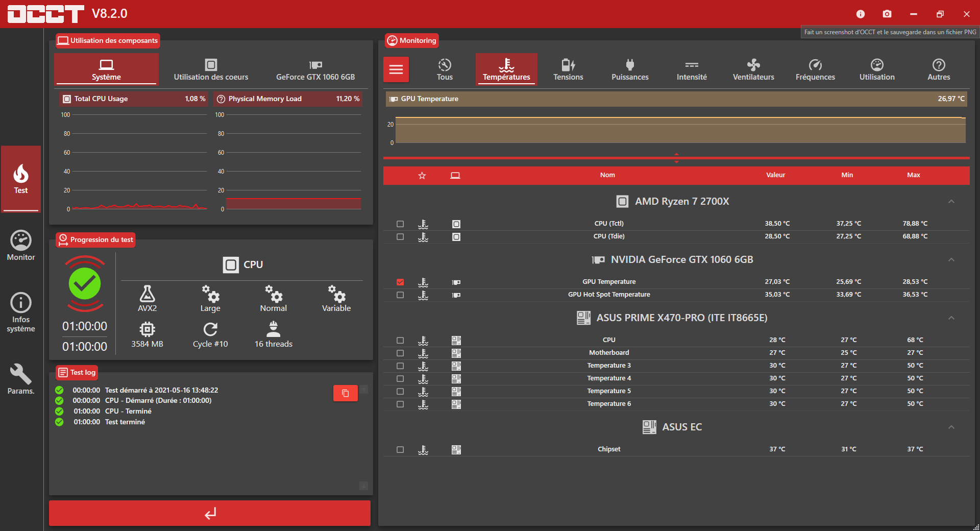
Task: Sort by the Nom column header
Action: coord(607,175)
